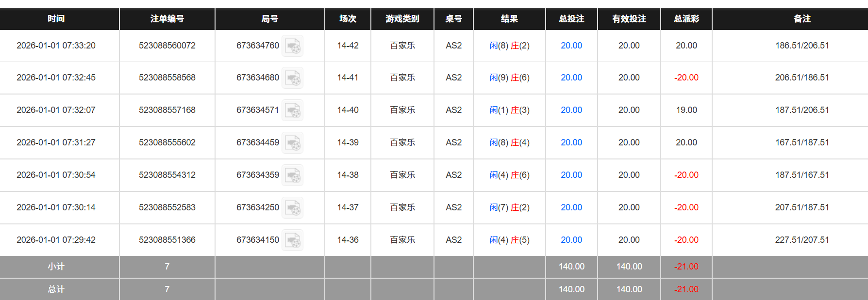Open the video replay for game 673634459
This screenshot has width=868, height=300.
point(292,142)
